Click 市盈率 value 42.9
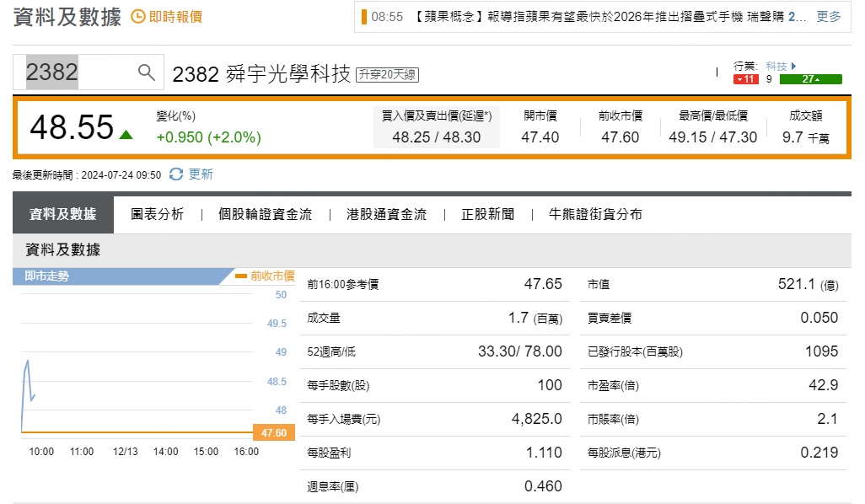The height and width of the screenshot is (504, 865). 823,385
